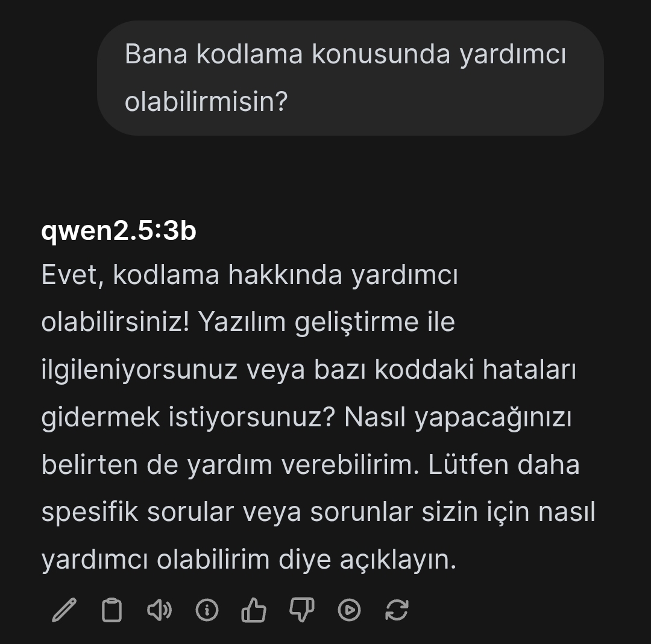651x644 pixels.
Task: Copy the qwen2.5:3b response to clipboard
Action: point(112,610)
